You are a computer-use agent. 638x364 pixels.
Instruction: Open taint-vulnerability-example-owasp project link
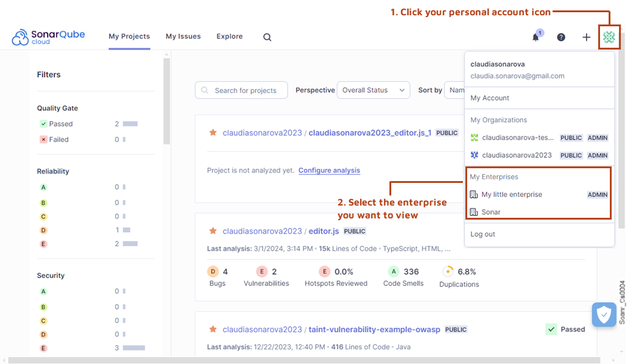pyautogui.click(x=374, y=329)
